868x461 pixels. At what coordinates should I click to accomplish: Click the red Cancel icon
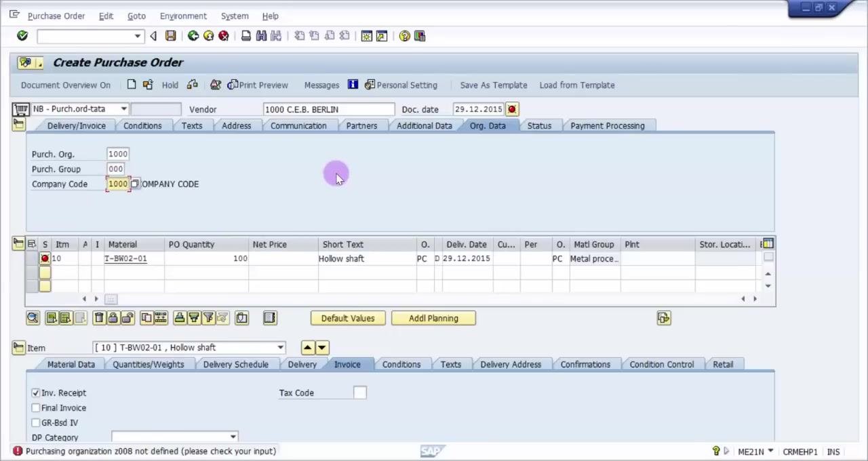tap(223, 36)
